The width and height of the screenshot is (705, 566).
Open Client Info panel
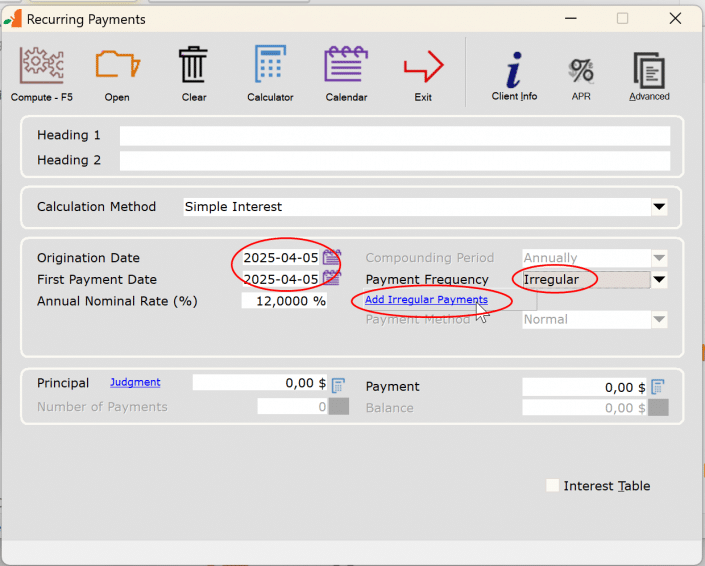(x=514, y=72)
